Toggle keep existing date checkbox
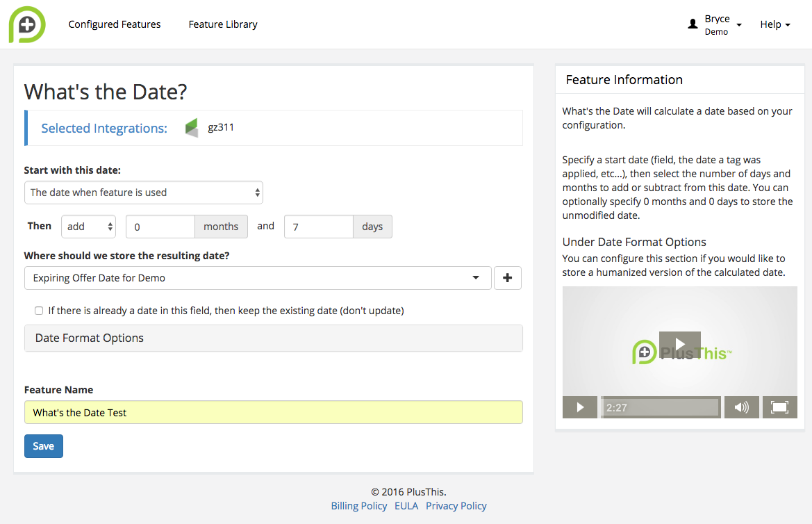 click(39, 311)
